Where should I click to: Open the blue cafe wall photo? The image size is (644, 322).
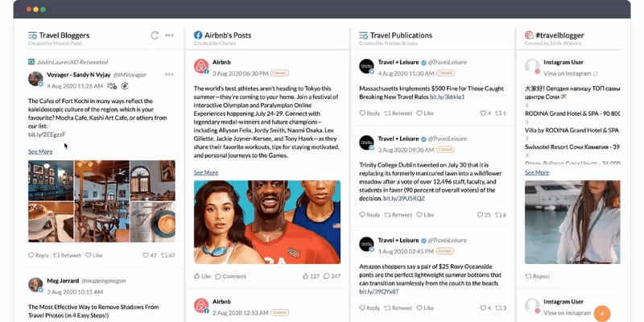51,180
